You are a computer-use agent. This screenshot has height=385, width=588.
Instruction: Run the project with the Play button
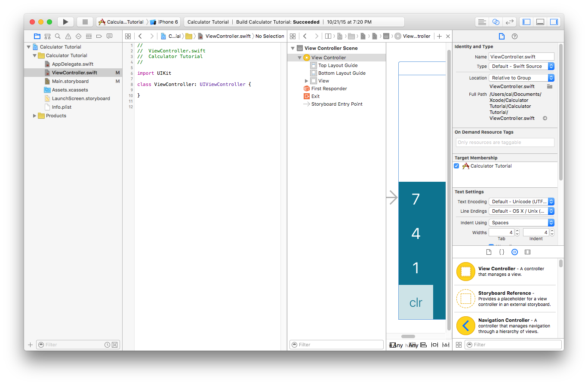(65, 22)
